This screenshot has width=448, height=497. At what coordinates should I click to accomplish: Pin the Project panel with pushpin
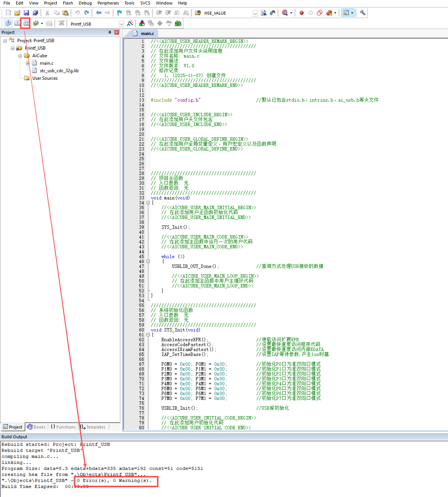[110, 32]
